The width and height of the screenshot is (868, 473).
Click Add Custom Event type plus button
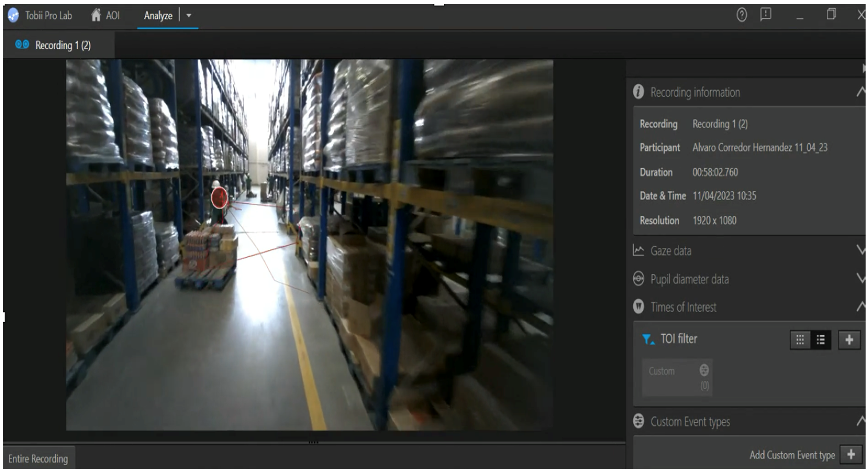click(851, 454)
